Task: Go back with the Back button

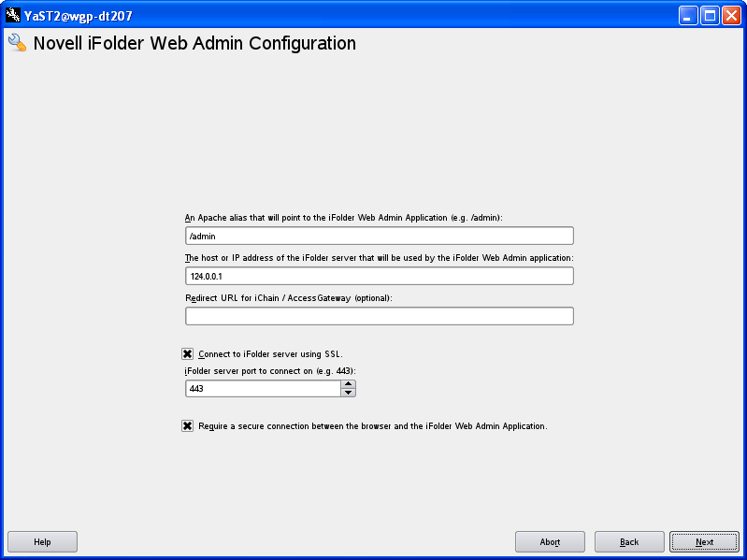Action: pyautogui.click(x=629, y=542)
